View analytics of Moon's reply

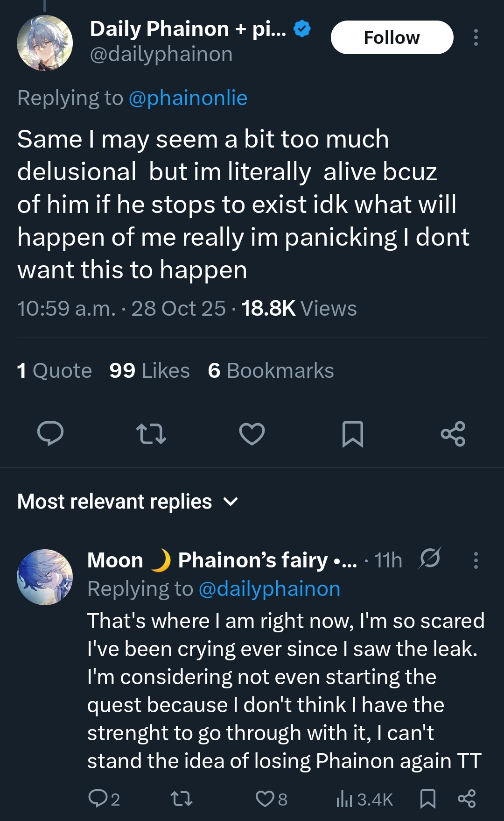[364, 799]
